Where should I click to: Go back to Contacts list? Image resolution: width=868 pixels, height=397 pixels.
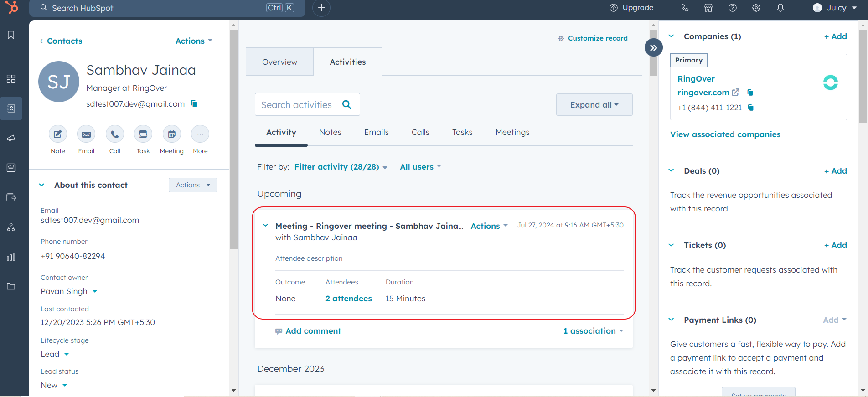61,41
